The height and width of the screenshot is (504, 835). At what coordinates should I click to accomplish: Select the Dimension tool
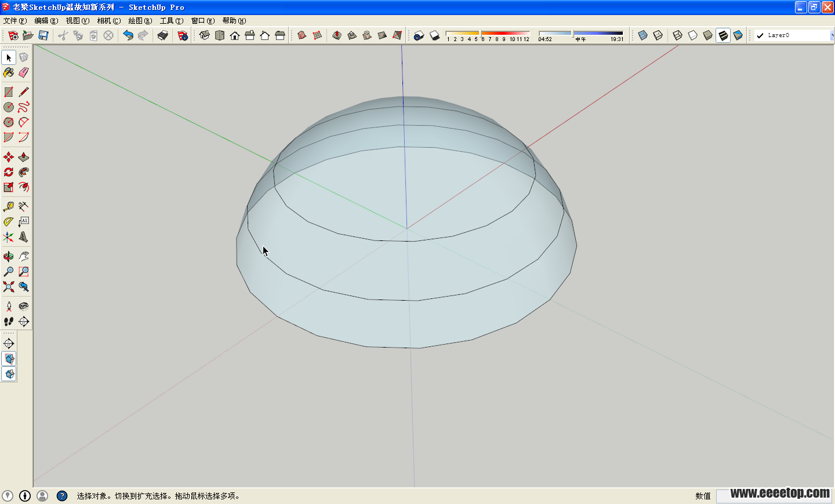[x=24, y=207]
